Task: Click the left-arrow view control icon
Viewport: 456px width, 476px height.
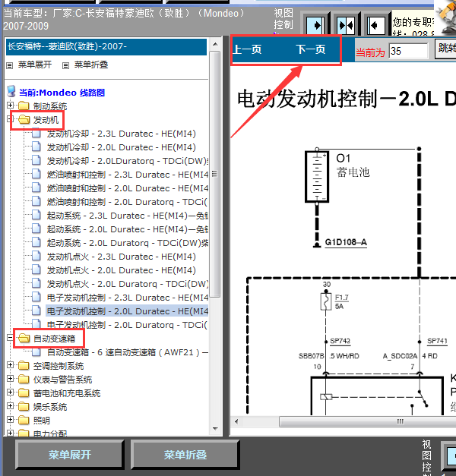Action: pos(376,25)
